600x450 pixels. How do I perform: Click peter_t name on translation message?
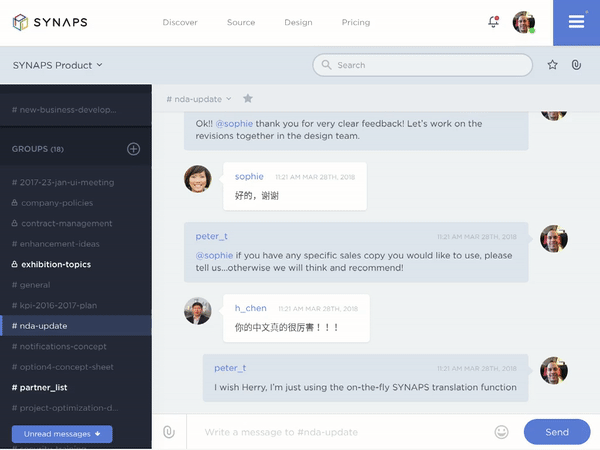[x=230, y=368]
